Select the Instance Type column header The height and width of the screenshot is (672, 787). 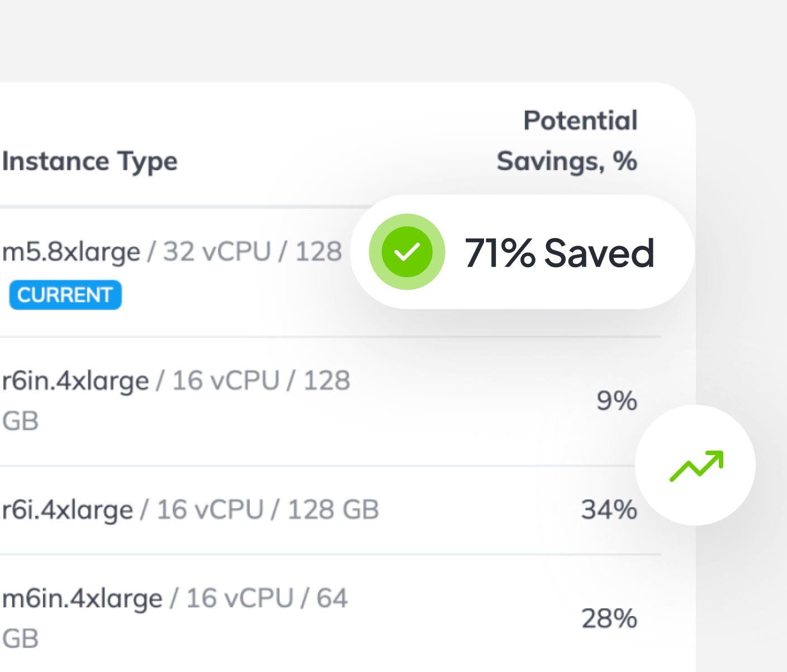click(90, 162)
